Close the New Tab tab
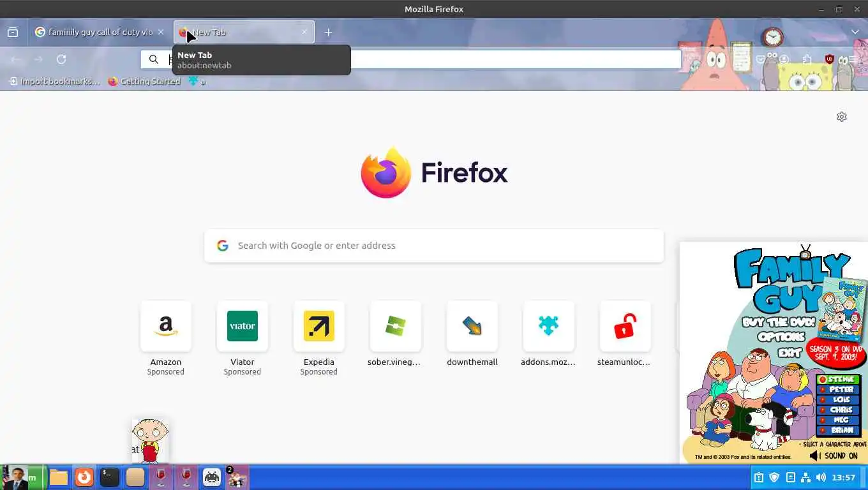The width and height of the screenshot is (868, 490). click(x=304, y=32)
